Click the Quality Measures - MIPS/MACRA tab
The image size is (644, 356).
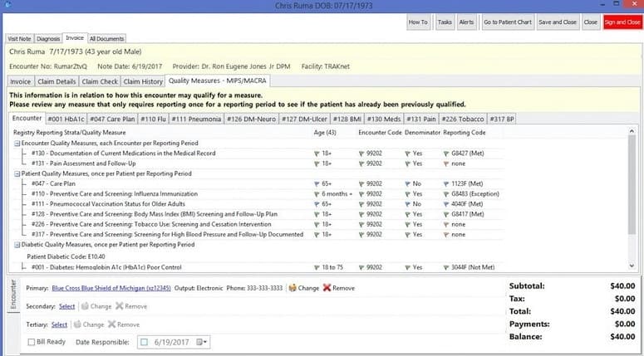(217, 80)
